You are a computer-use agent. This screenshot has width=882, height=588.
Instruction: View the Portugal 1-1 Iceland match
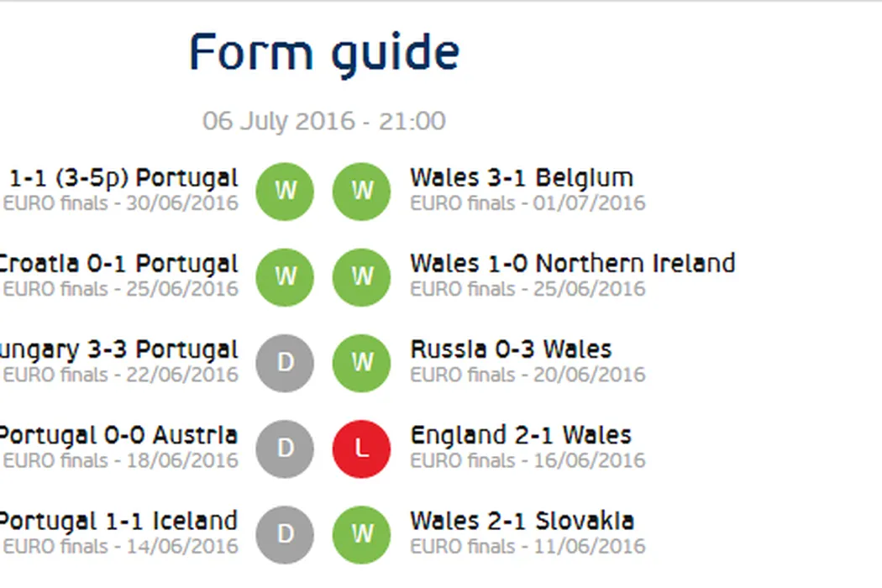click(x=118, y=521)
